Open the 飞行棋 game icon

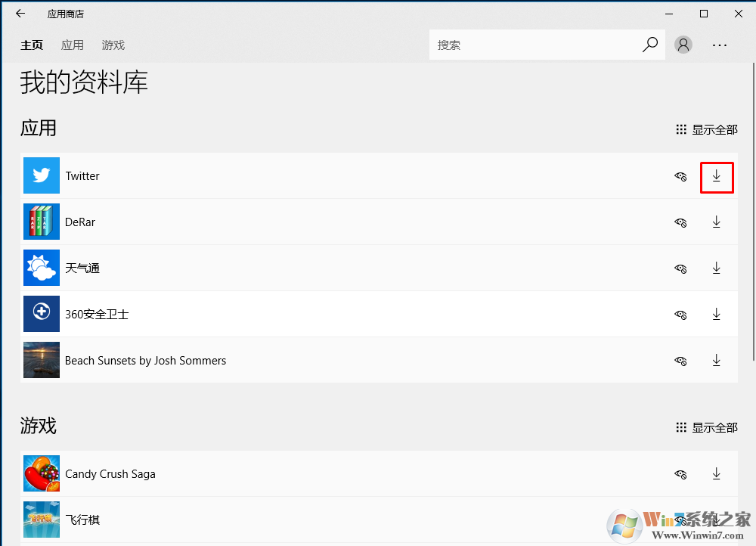coord(42,520)
